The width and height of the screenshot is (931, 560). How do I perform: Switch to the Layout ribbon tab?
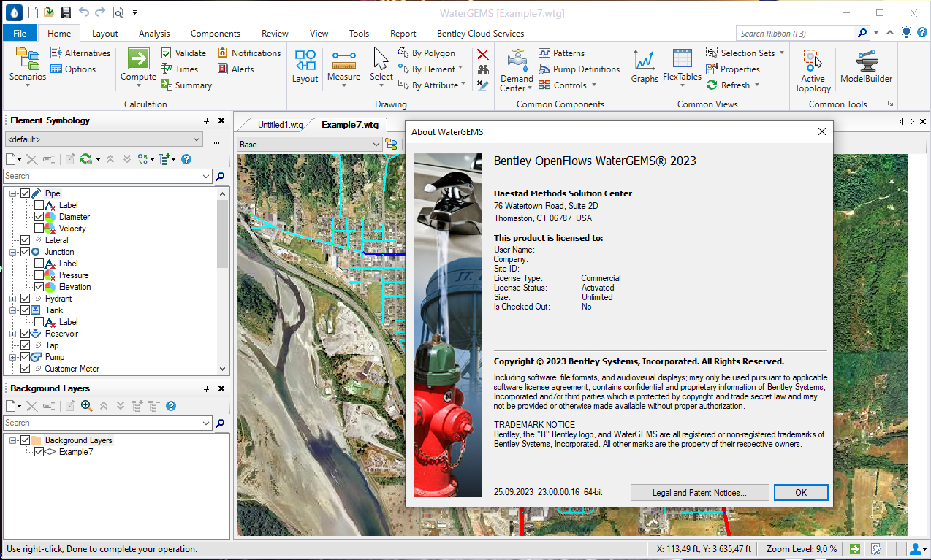tap(105, 34)
